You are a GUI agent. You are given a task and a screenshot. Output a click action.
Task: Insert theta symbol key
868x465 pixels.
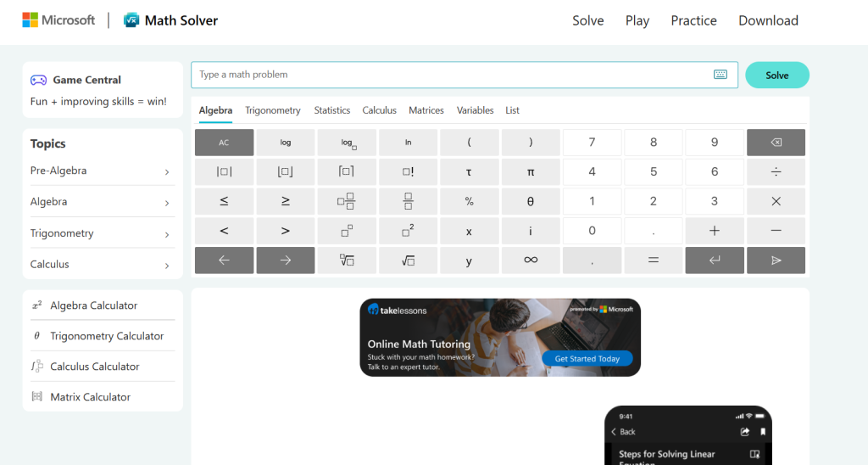click(x=531, y=201)
